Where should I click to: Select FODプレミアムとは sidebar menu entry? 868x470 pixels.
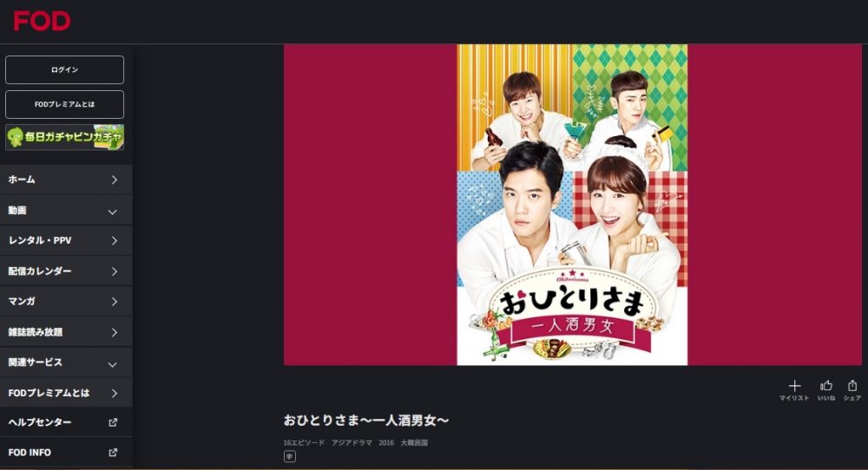click(x=67, y=393)
